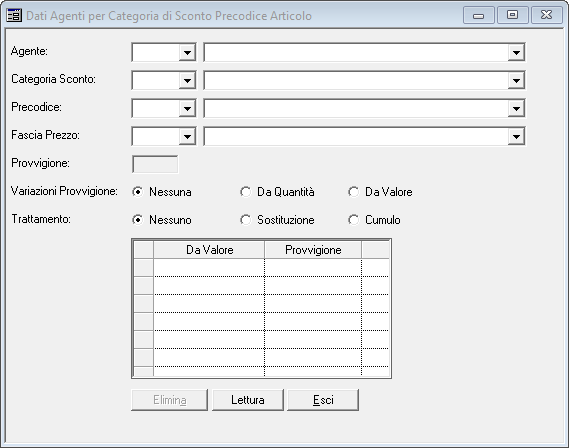Viewport: 569px width, 448px height.
Task: Expand the Fascia Prezzo description dropdown
Action: (516, 136)
